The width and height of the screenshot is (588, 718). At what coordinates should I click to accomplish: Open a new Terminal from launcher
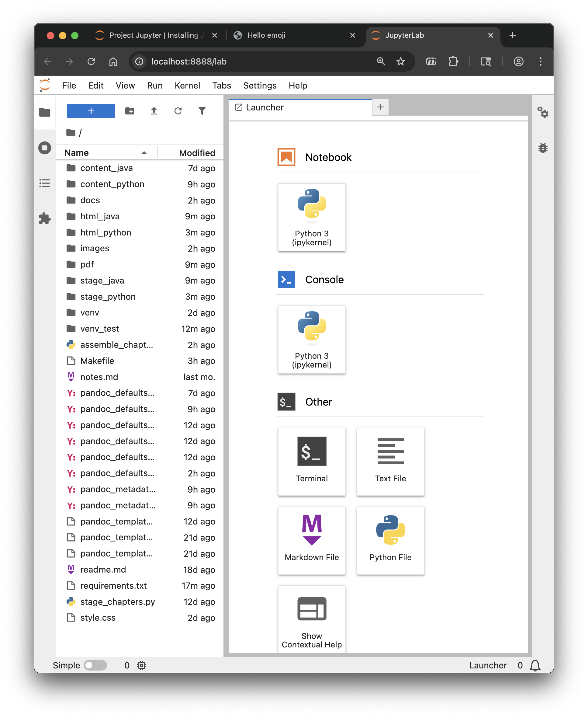point(312,462)
